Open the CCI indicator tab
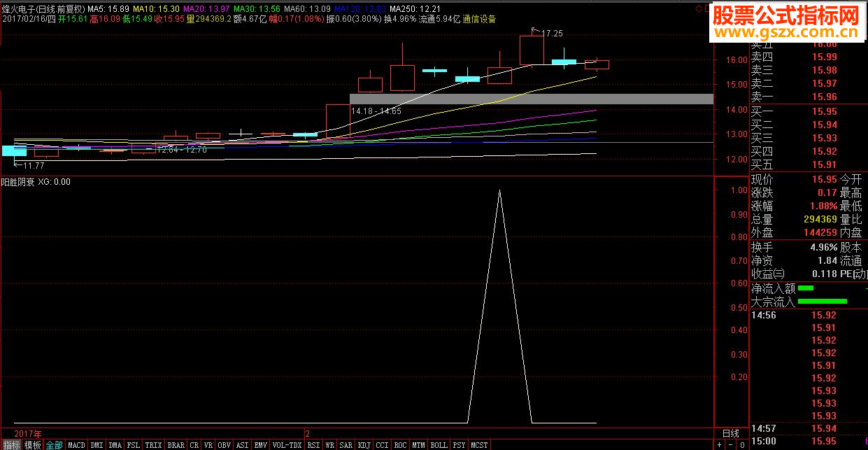The height and width of the screenshot is (450, 868). click(382, 445)
